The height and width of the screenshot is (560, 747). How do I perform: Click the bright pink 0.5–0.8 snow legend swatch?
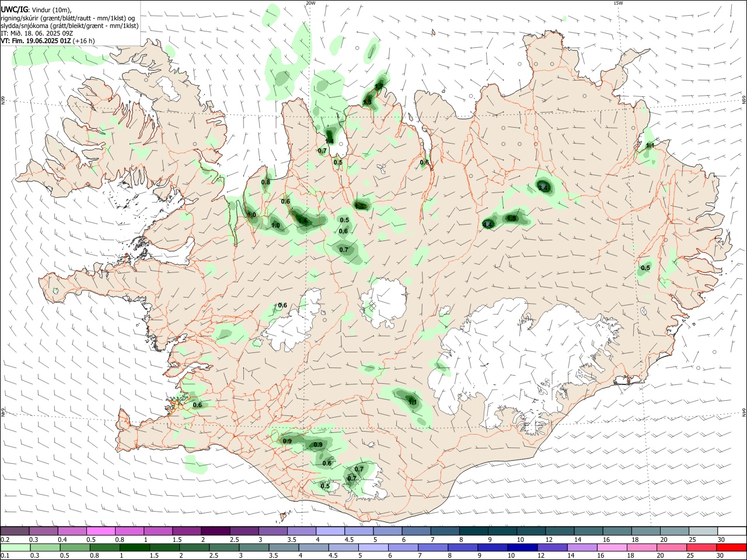(102, 531)
